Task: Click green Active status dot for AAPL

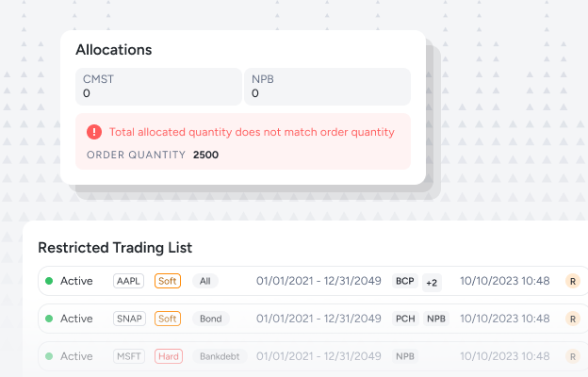Action: click(x=49, y=281)
